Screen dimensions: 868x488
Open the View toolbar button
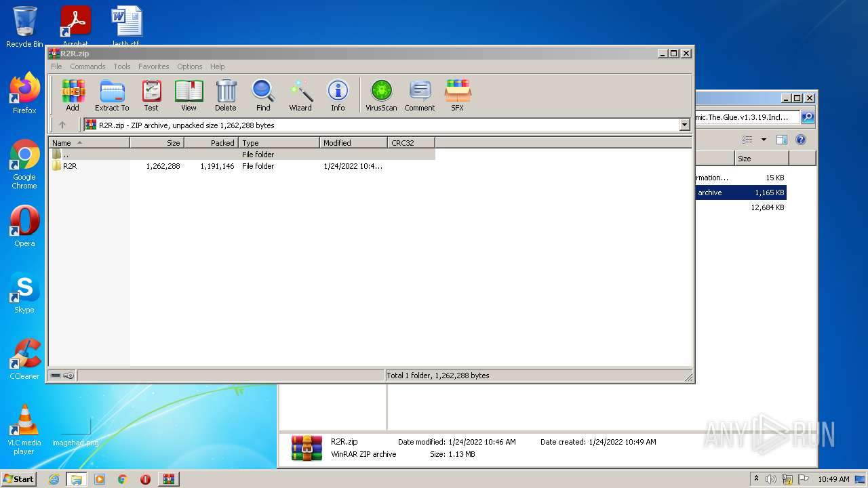(x=189, y=95)
